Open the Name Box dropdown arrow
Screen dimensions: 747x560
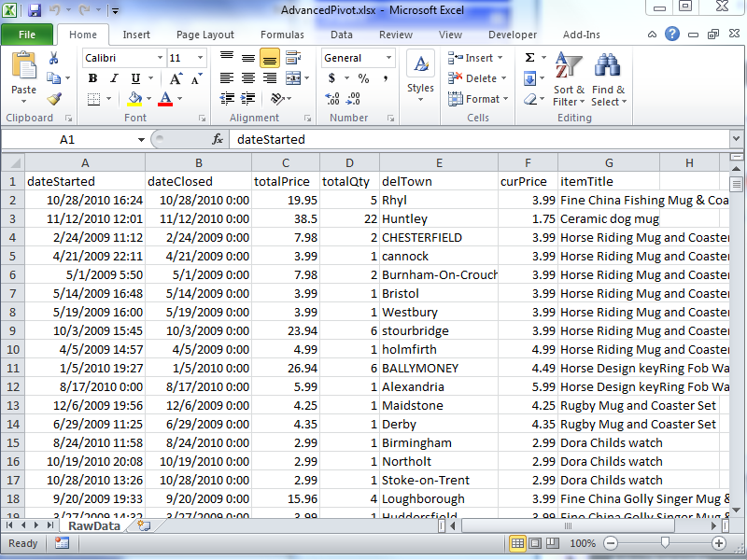click(141, 139)
